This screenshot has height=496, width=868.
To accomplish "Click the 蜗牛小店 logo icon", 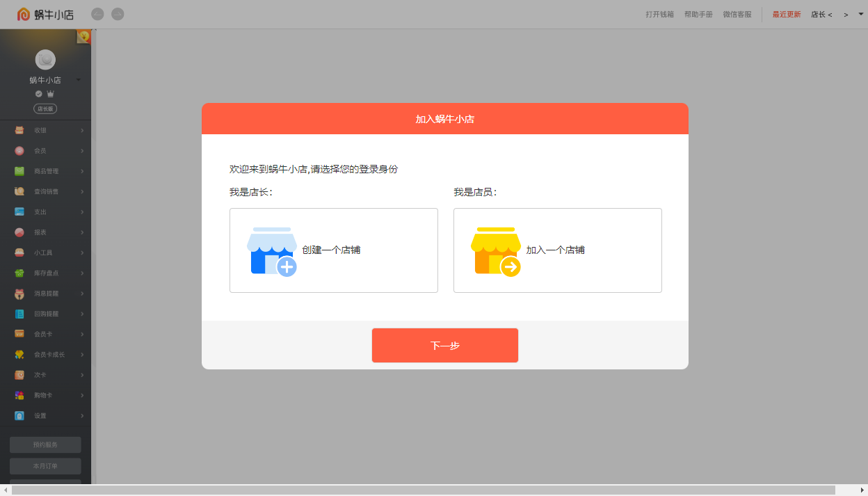I will (x=24, y=14).
